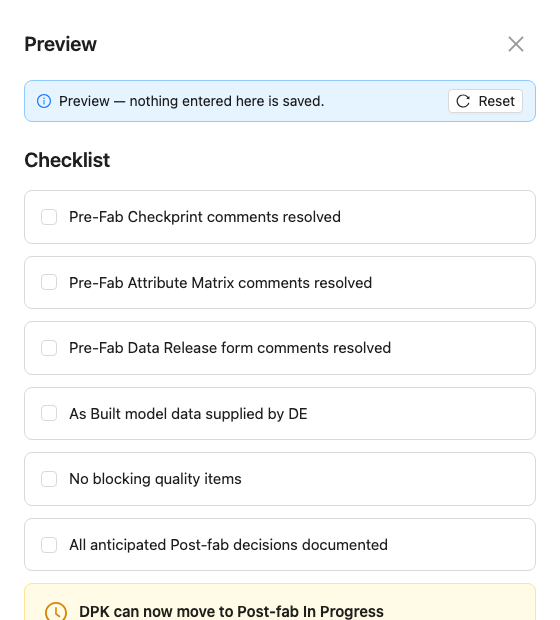
Task: Click the 'As Built model data supplied by DE' text
Action: [188, 414]
